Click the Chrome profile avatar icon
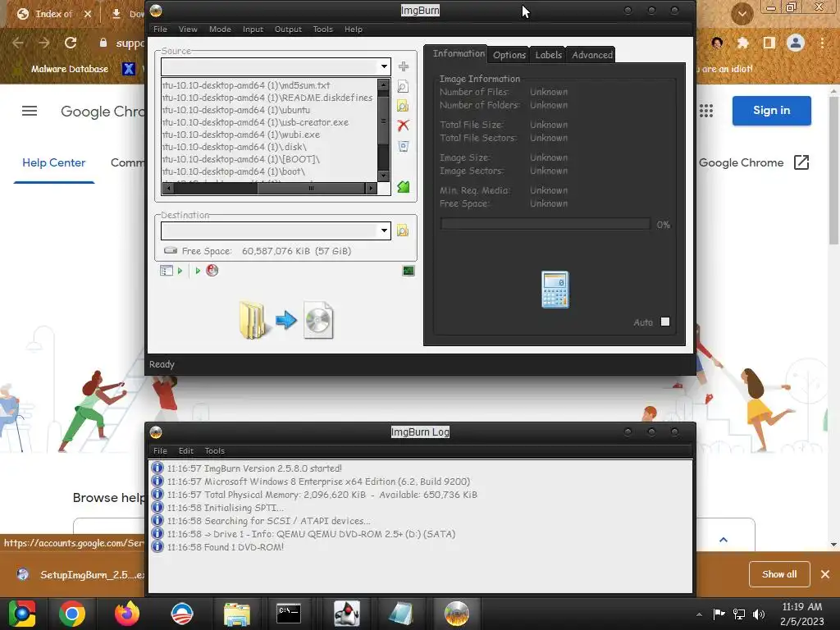The image size is (840, 630). 796,43
